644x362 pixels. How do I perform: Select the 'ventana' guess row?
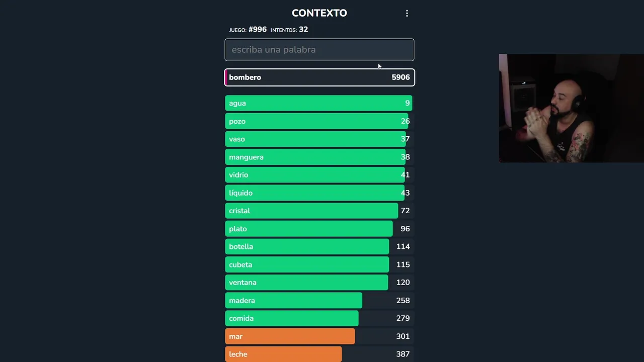click(319, 283)
